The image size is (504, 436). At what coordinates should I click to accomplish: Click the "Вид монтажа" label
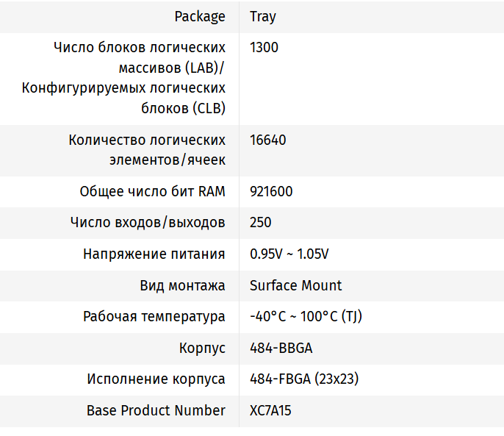[182, 285]
